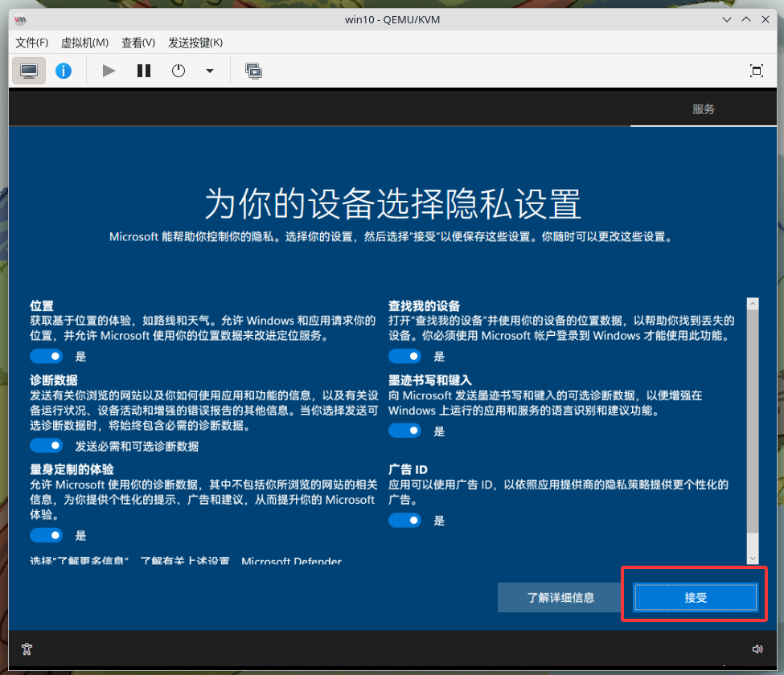
Task: Open the 虚拟机(M) menu
Action: 85,43
